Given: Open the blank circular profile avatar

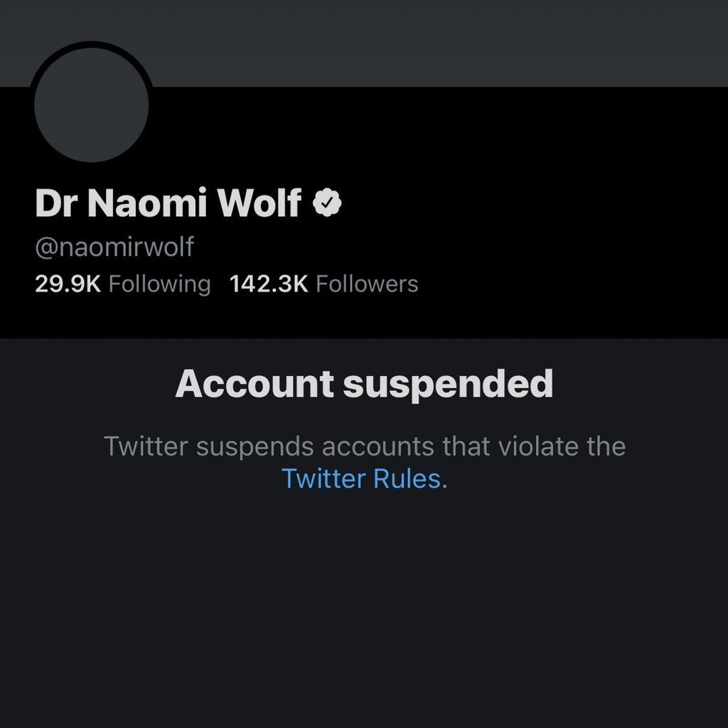Looking at the screenshot, I should [x=92, y=105].
